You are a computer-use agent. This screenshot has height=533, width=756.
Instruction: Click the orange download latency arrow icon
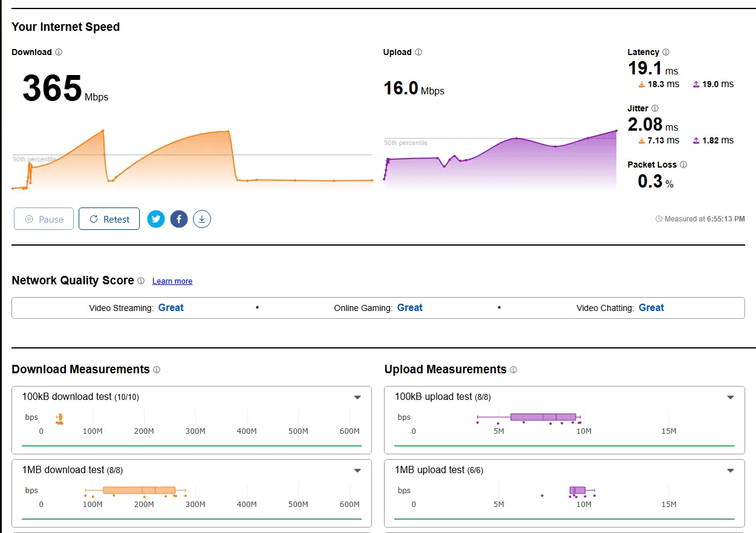click(x=641, y=84)
